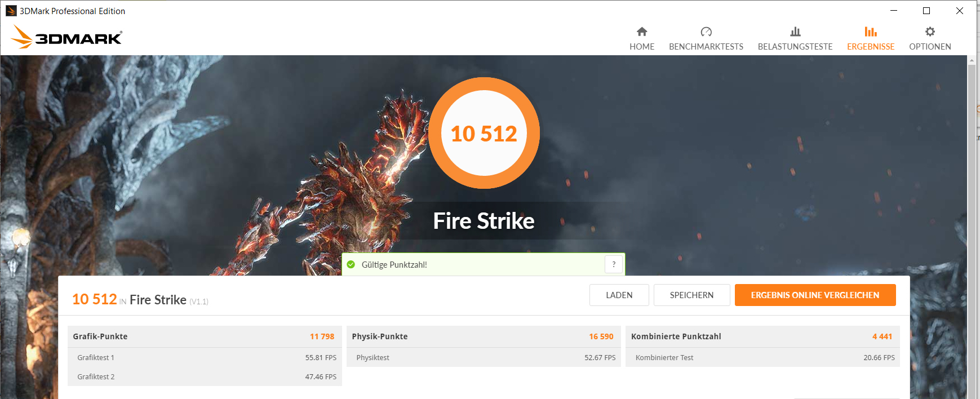Click the Grafik-Punkte header row
Image resolution: width=980 pixels, height=399 pixels.
(205, 336)
